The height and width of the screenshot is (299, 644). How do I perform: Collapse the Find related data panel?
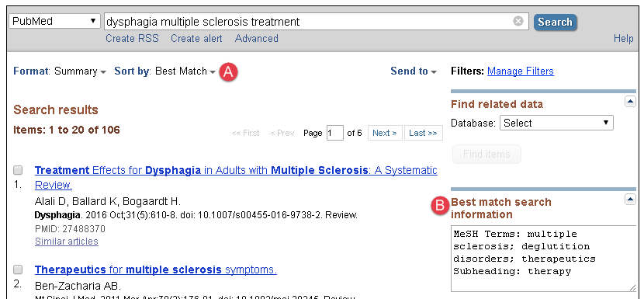click(630, 102)
